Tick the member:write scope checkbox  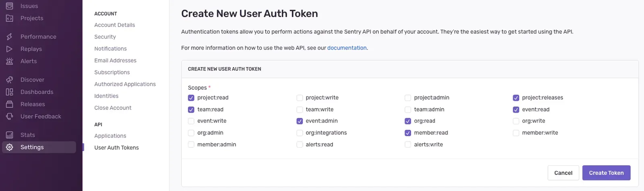point(516,133)
